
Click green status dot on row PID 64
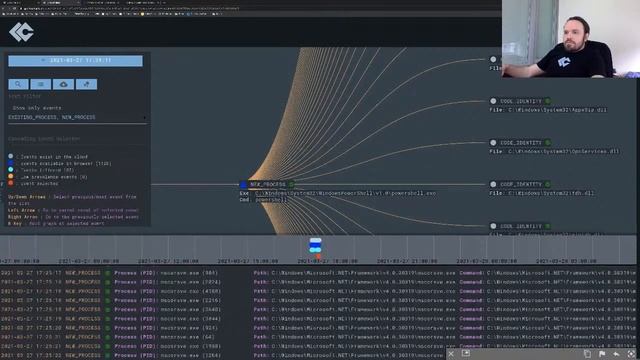(108, 337)
